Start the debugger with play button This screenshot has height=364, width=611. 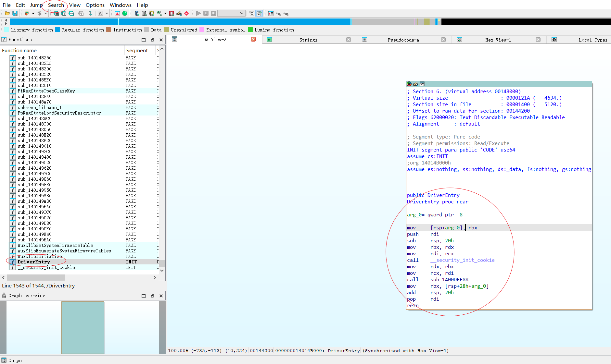[x=198, y=13]
